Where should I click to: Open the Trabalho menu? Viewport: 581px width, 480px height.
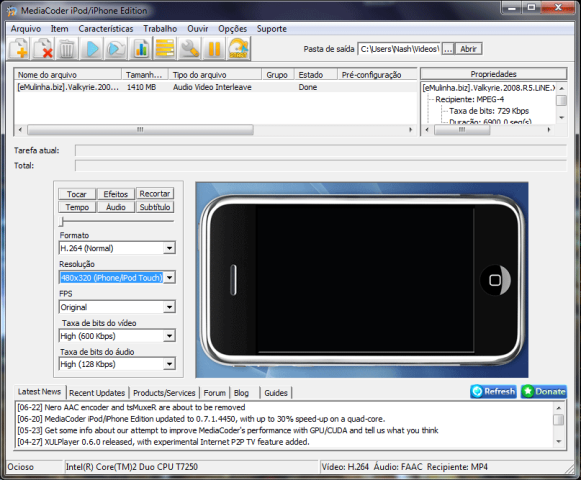tap(160, 29)
